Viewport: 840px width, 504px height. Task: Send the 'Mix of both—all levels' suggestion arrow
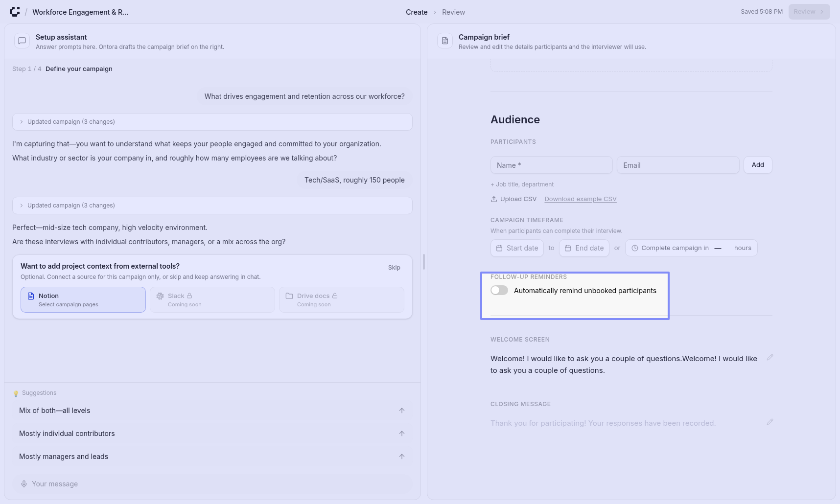click(401, 411)
